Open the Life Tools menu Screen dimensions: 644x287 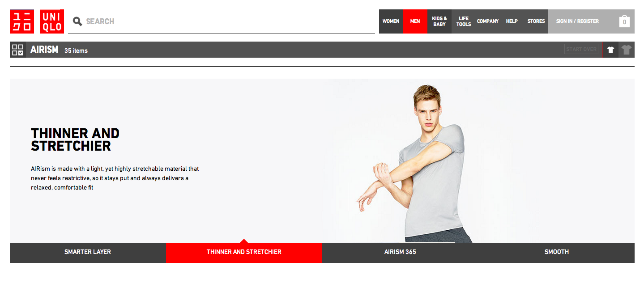click(464, 21)
